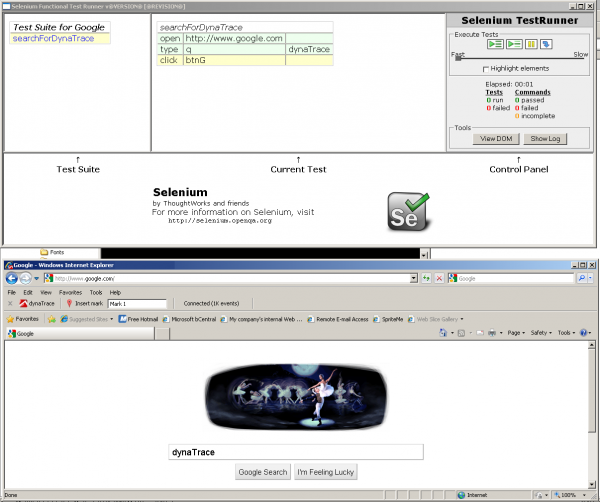The image size is (600, 502).
Task: Click the Home icon in IE command bar
Action: click(x=443, y=333)
